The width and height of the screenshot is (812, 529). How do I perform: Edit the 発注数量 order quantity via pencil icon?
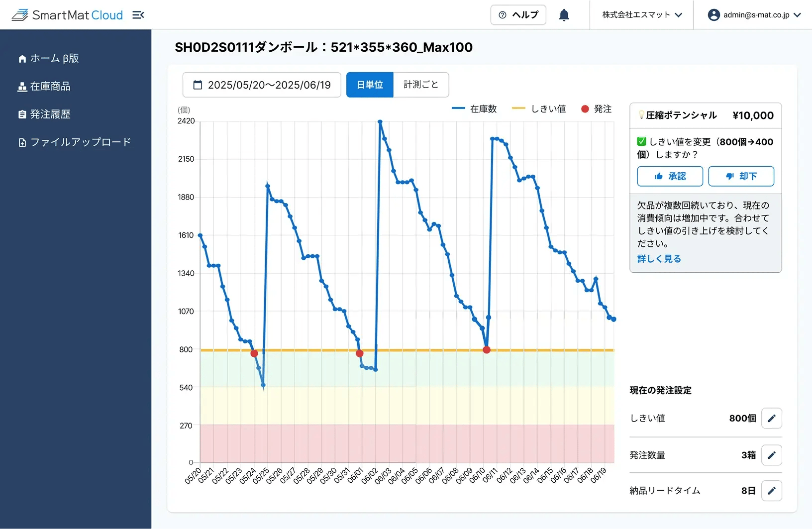point(772,455)
